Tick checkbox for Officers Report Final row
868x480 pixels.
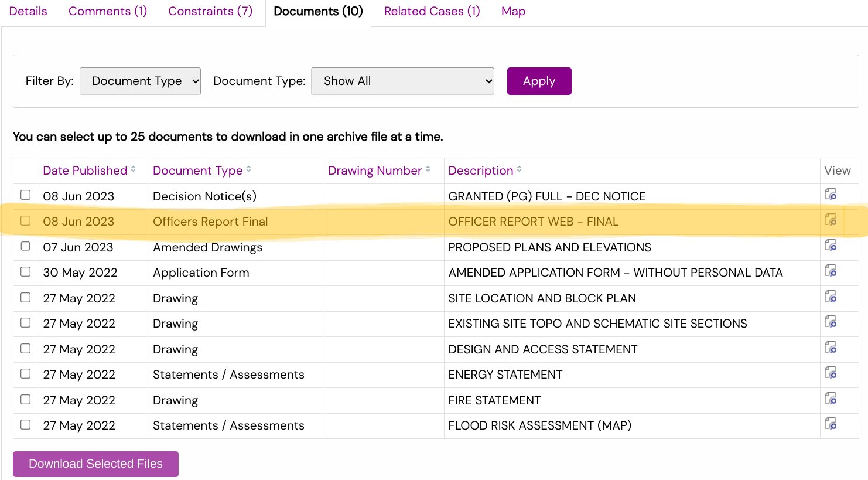point(25,221)
